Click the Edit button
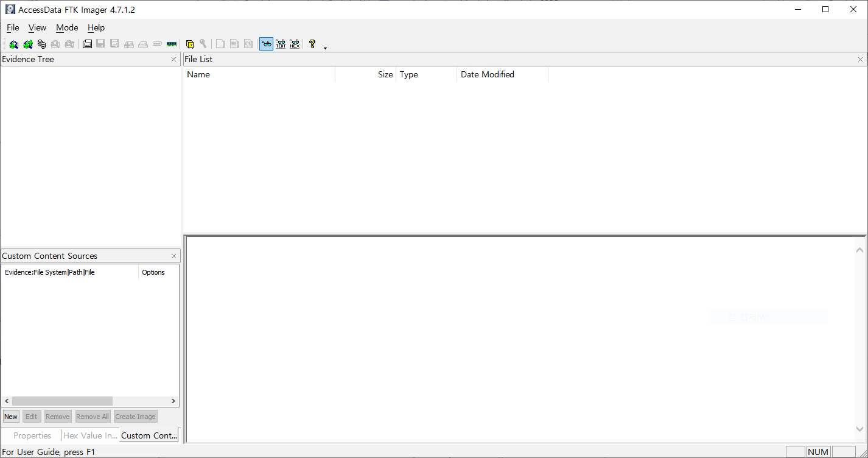This screenshot has height=458, width=868. click(x=31, y=417)
